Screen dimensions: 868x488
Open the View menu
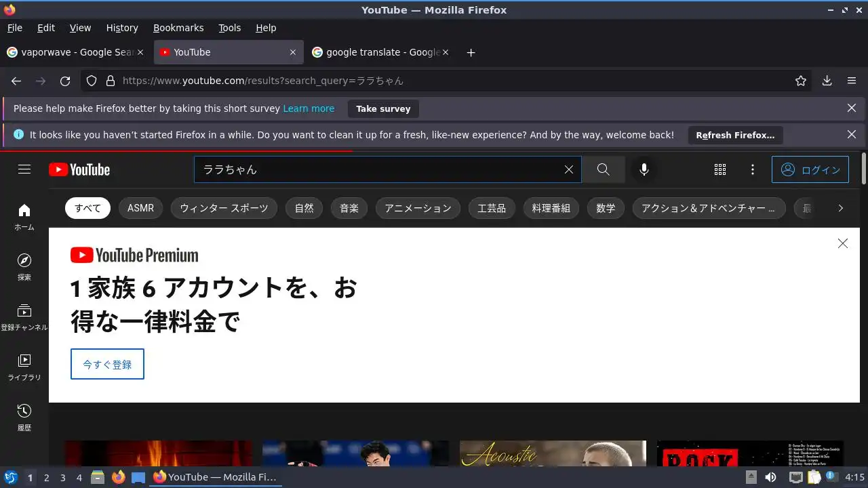tap(80, 28)
